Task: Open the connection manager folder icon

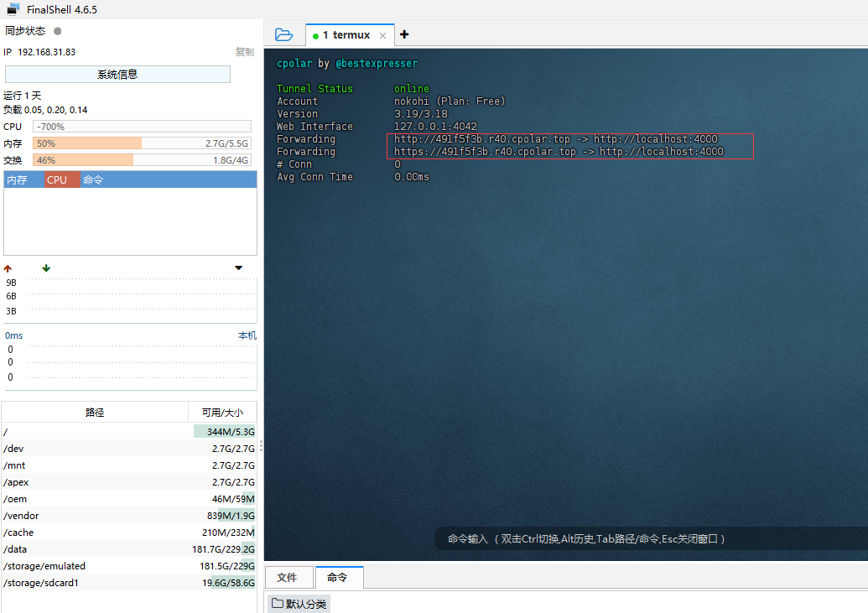Action: [284, 34]
